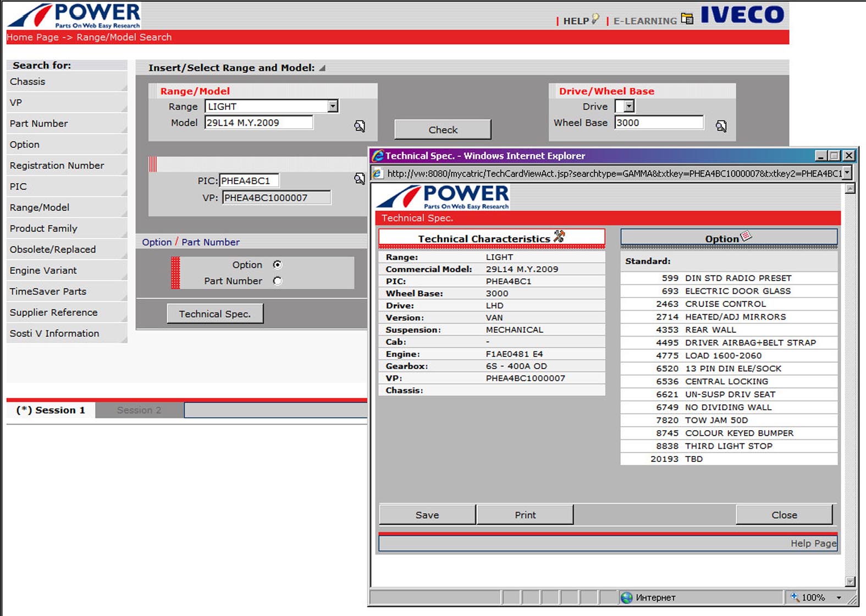Click the tools icon on Technical Characteristics
866x616 pixels.
pos(559,237)
